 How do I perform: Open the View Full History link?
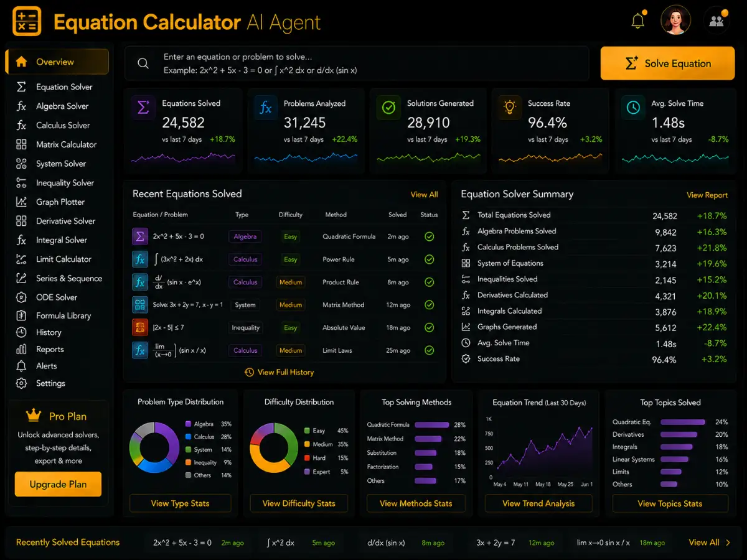279,372
